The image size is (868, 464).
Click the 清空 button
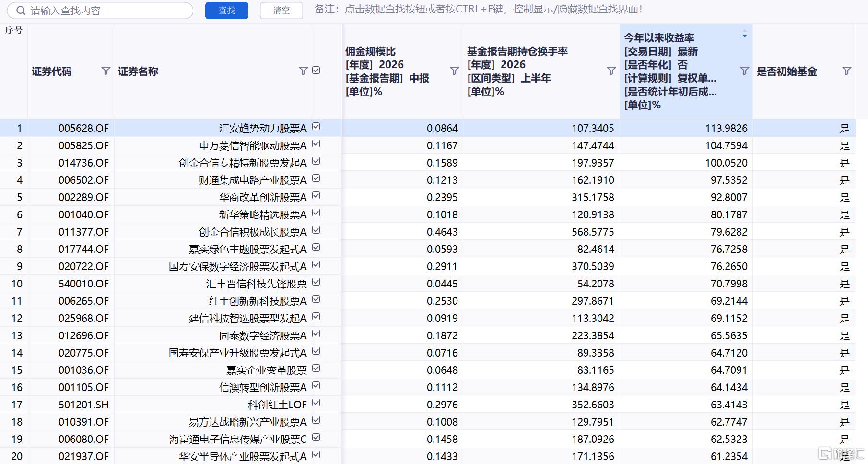[282, 11]
